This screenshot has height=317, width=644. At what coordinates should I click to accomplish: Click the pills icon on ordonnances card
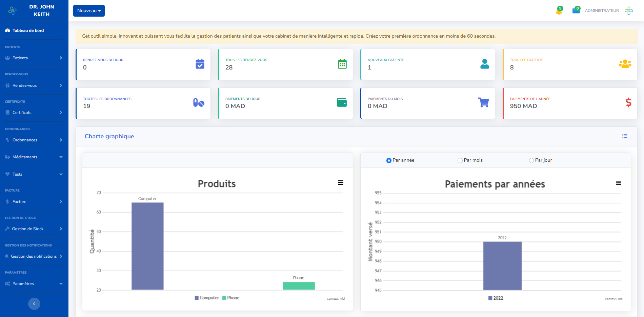[199, 103]
